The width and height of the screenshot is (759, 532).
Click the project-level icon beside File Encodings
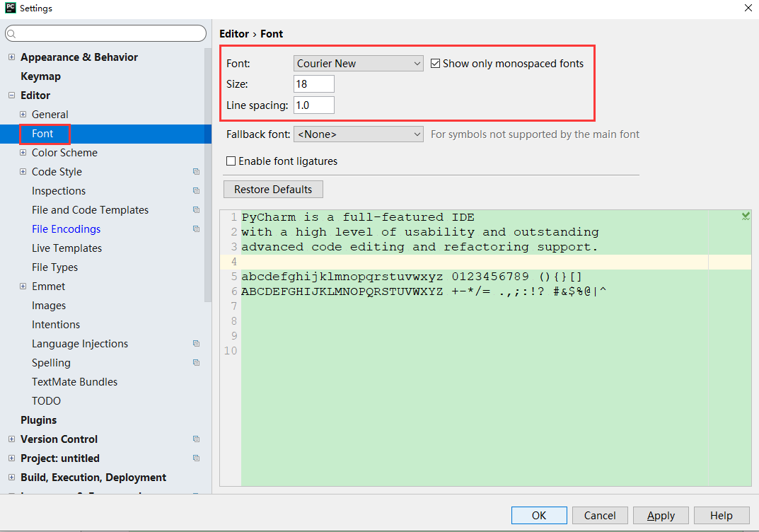(x=196, y=229)
